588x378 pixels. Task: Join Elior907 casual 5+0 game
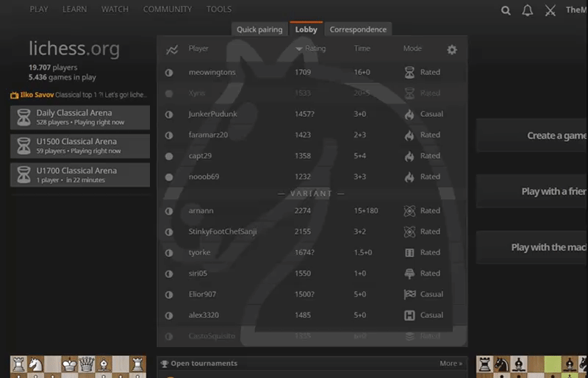[312, 294]
